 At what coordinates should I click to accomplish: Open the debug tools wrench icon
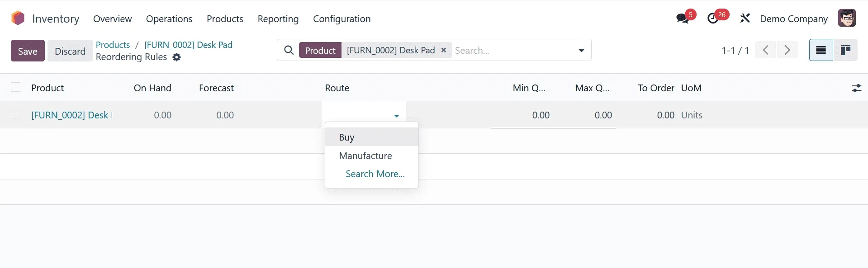point(745,19)
